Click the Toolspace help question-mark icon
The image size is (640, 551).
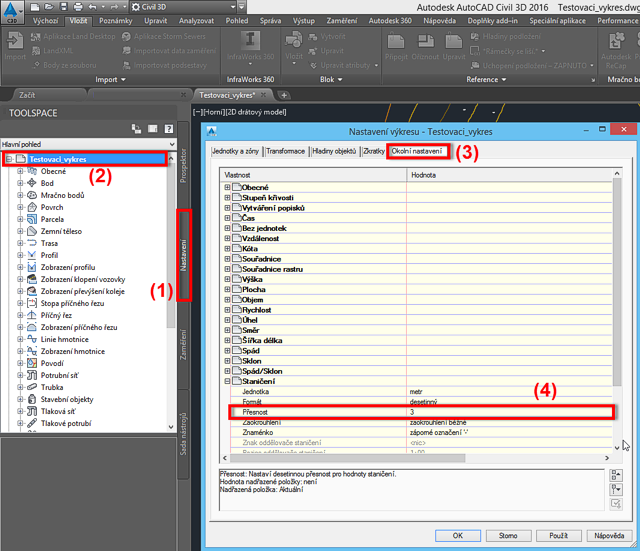pos(169,129)
